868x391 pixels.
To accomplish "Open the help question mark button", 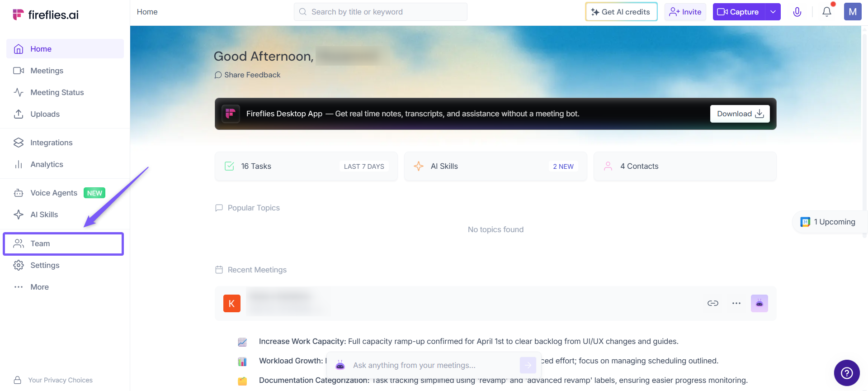I will pos(847,373).
